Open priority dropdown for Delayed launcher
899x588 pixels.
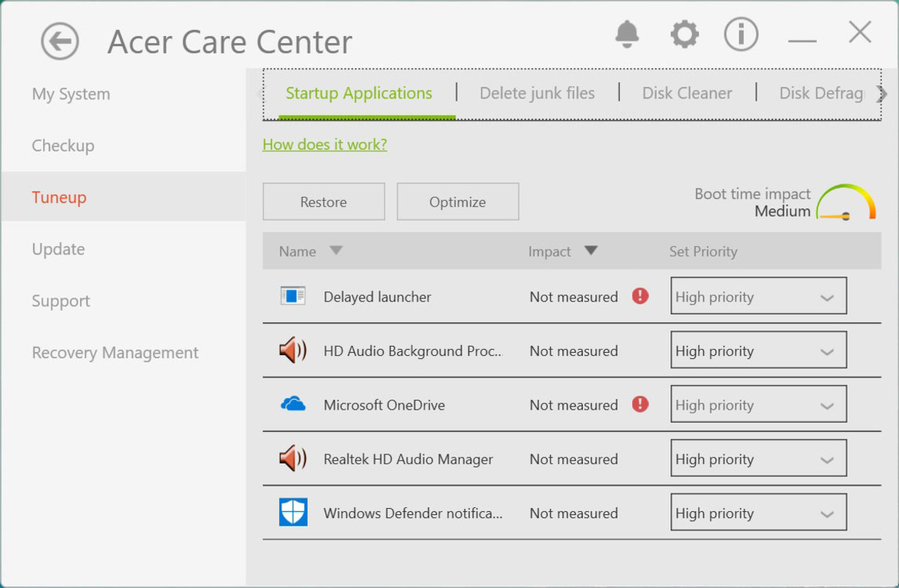(x=758, y=296)
